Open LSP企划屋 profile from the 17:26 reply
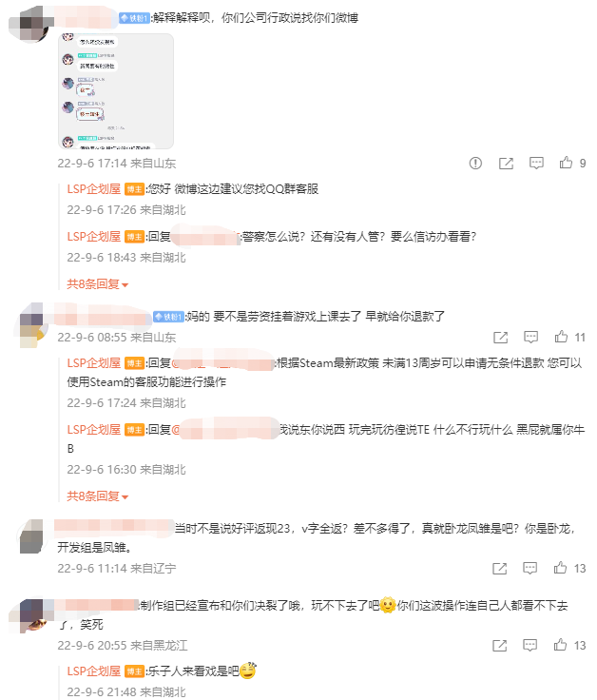 (x=94, y=189)
